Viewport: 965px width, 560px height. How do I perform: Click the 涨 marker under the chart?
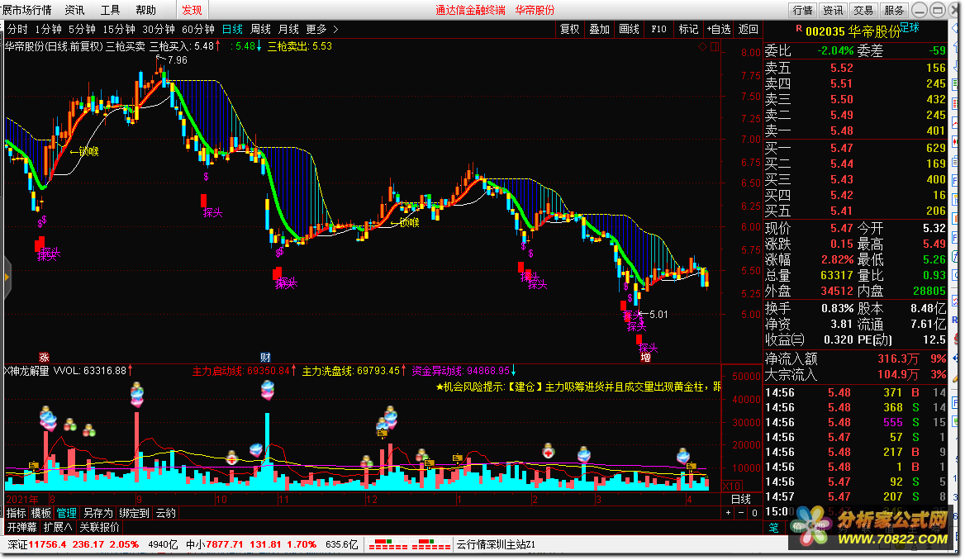[x=44, y=357]
